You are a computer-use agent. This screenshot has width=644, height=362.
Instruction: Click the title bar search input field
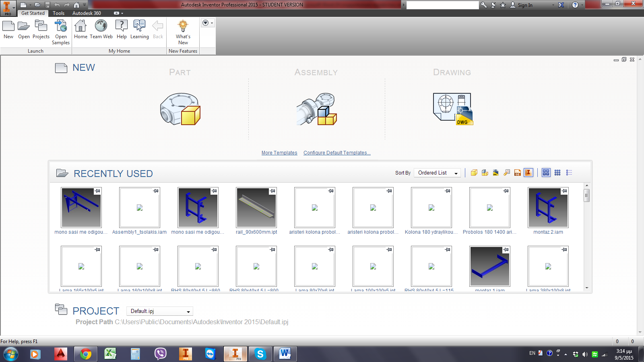pyautogui.click(x=442, y=5)
